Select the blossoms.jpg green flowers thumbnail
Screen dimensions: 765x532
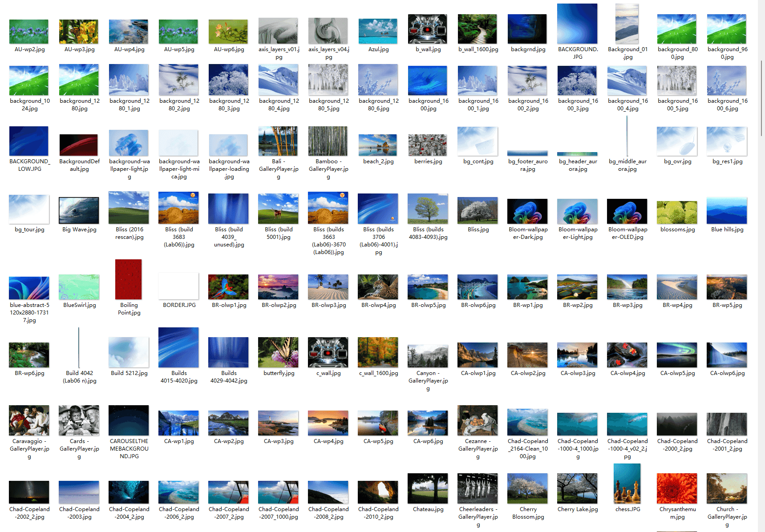[x=677, y=212]
